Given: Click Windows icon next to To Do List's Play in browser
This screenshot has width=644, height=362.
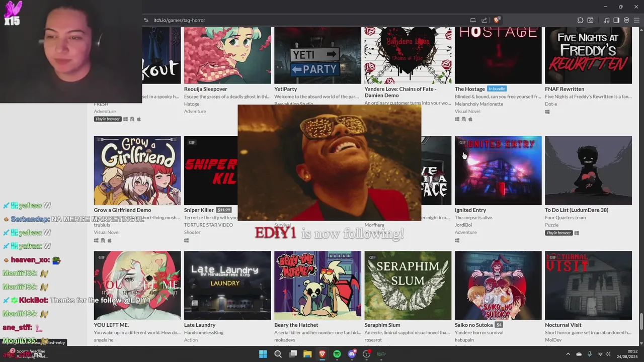Looking at the screenshot, I should (x=577, y=233).
